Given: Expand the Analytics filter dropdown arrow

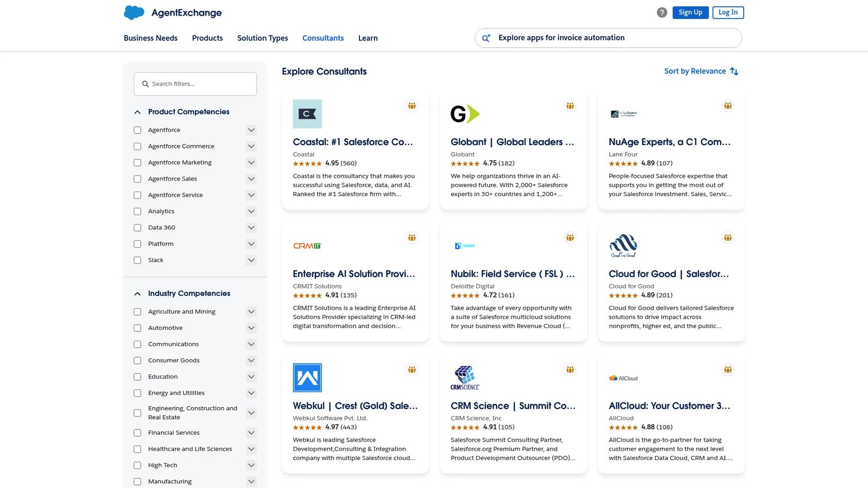Looking at the screenshot, I should [251, 212].
